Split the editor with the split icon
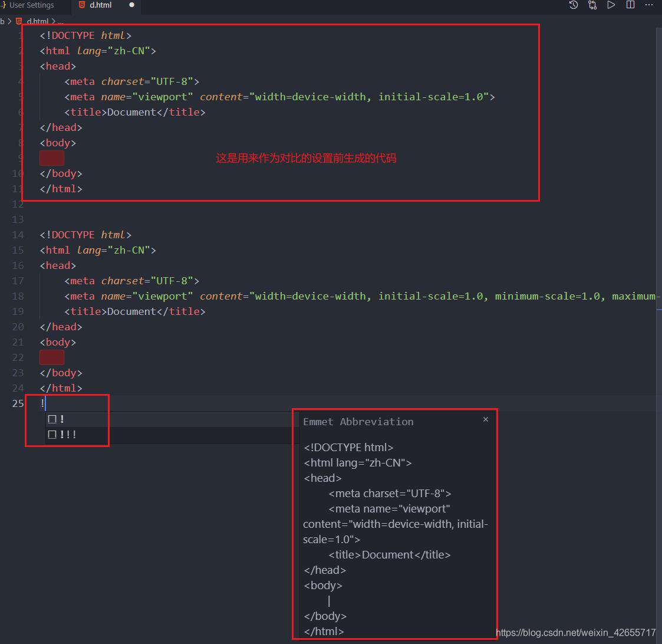The height and width of the screenshot is (644, 662). (630, 5)
